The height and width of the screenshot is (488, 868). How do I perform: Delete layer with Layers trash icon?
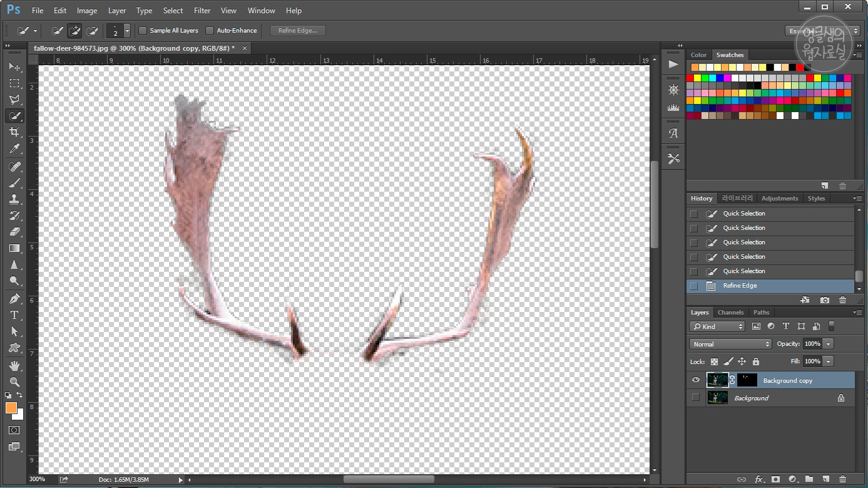(x=842, y=479)
